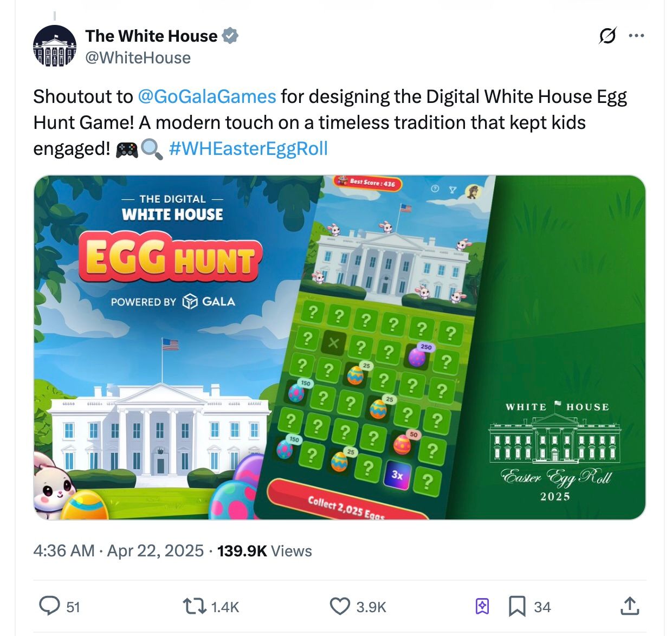Like the tweet with the heart icon
The image size is (672, 636).
pyautogui.click(x=340, y=606)
